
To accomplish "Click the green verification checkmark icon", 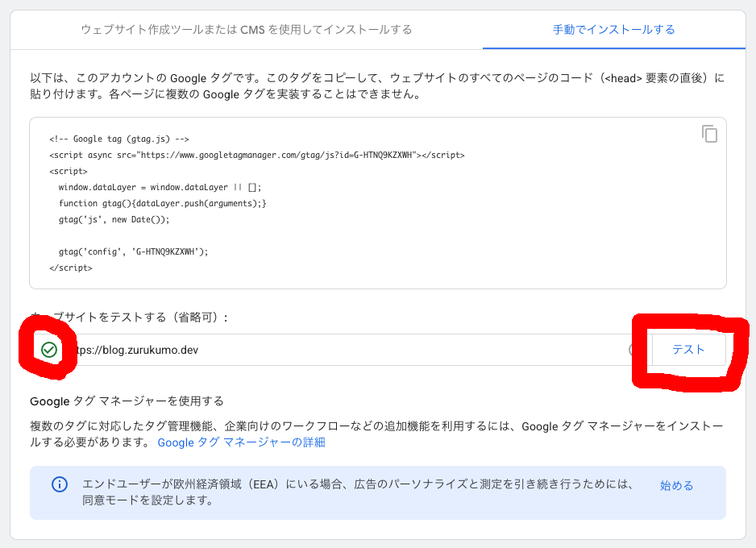I will coord(49,350).
